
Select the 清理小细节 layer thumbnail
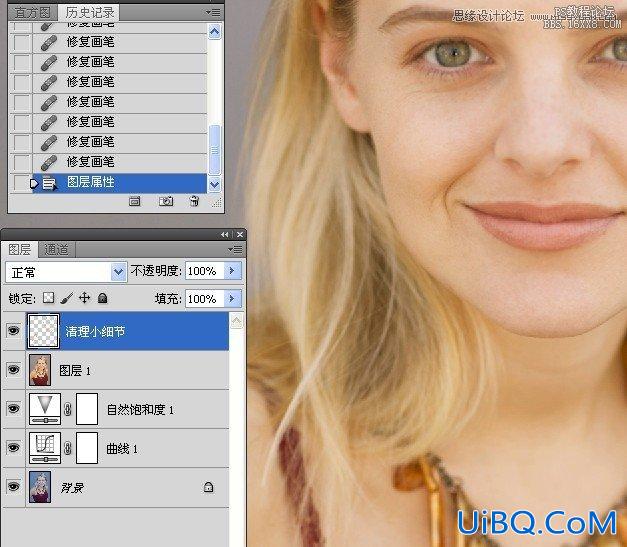tap(43, 331)
